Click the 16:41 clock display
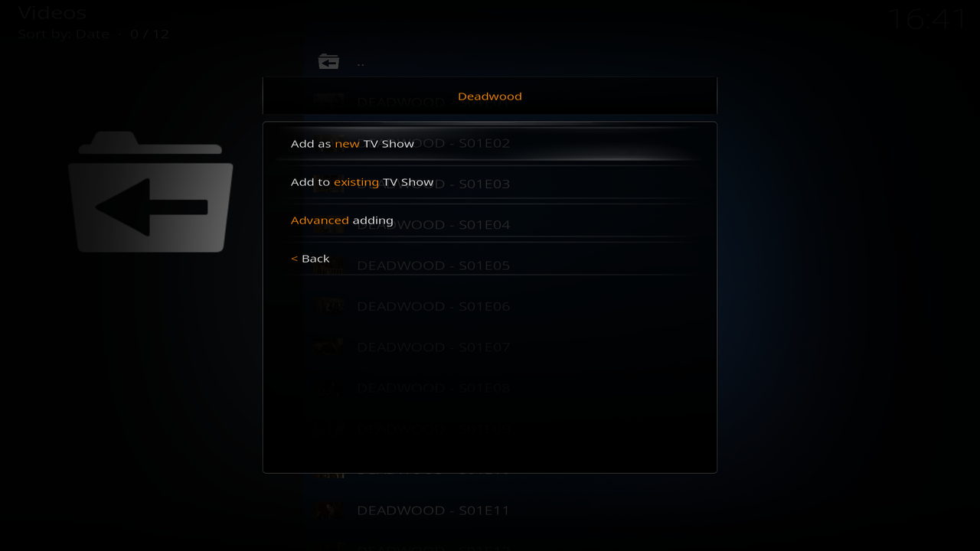This screenshot has height=551, width=980. tap(927, 19)
